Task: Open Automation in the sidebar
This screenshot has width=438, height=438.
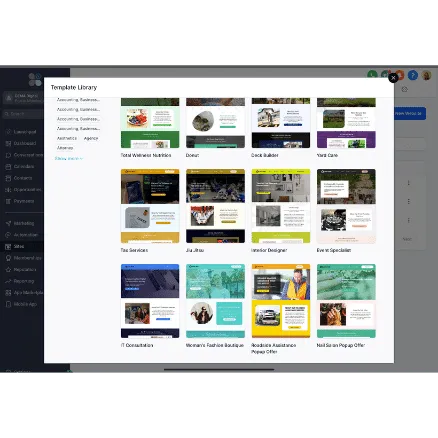Action: coord(23,235)
